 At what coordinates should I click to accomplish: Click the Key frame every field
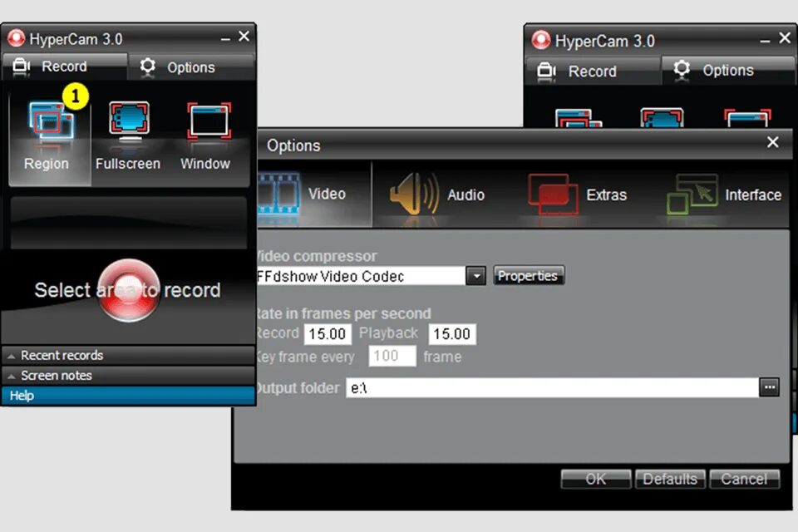[392, 356]
